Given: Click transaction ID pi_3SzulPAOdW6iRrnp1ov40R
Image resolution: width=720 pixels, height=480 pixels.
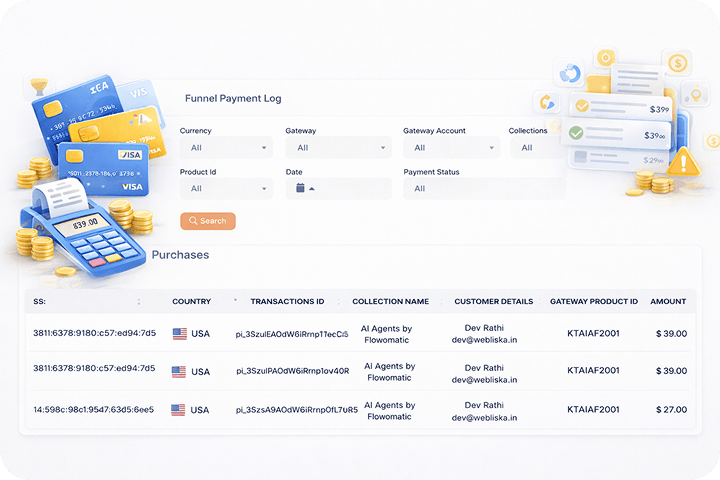Looking at the screenshot, I should click(x=292, y=371).
